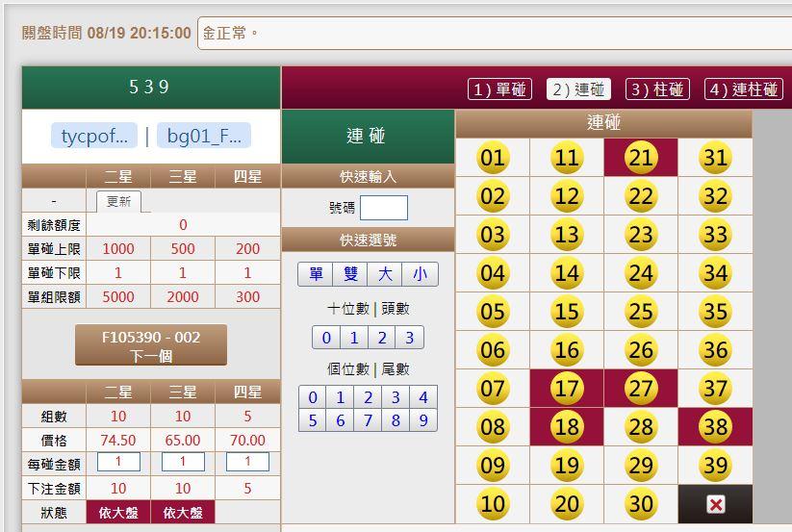This screenshot has height=532, width=792.
Task: Switch to the 2) 連碰 tab
Action: [579, 89]
